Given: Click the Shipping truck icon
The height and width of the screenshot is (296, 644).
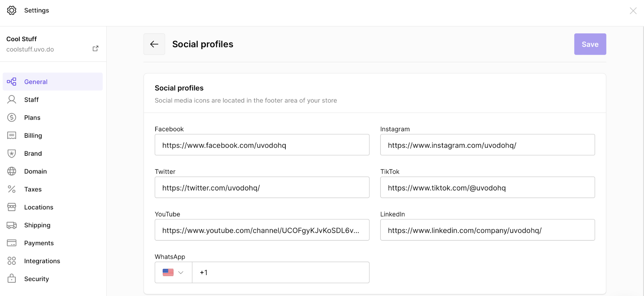Looking at the screenshot, I should click(x=12, y=225).
